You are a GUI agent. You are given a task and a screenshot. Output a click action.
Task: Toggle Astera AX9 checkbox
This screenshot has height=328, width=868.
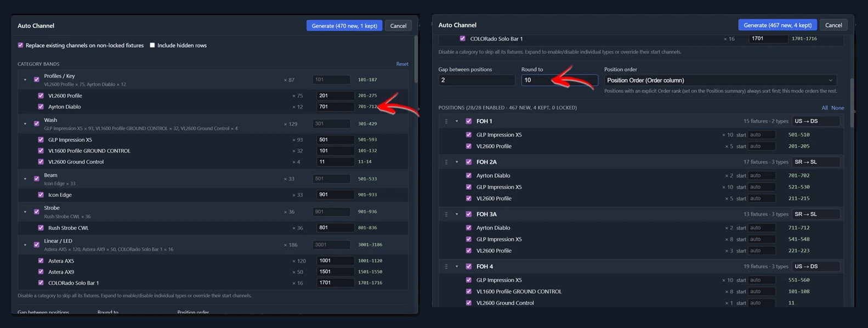tap(41, 272)
